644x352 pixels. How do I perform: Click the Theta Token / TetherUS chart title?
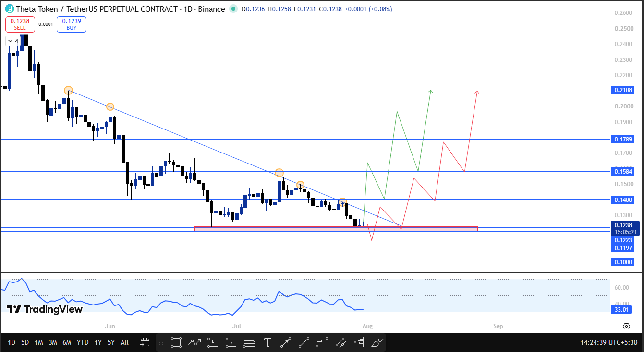121,9
